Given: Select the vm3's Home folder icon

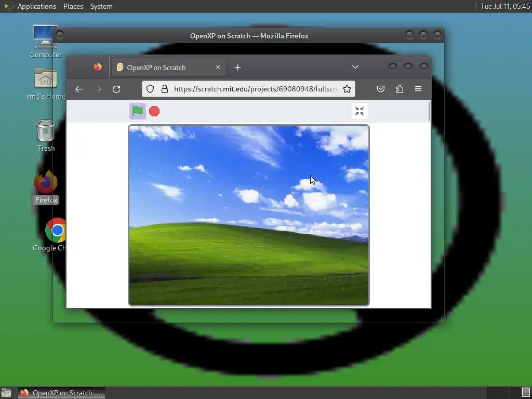Looking at the screenshot, I should coord(46,84).
